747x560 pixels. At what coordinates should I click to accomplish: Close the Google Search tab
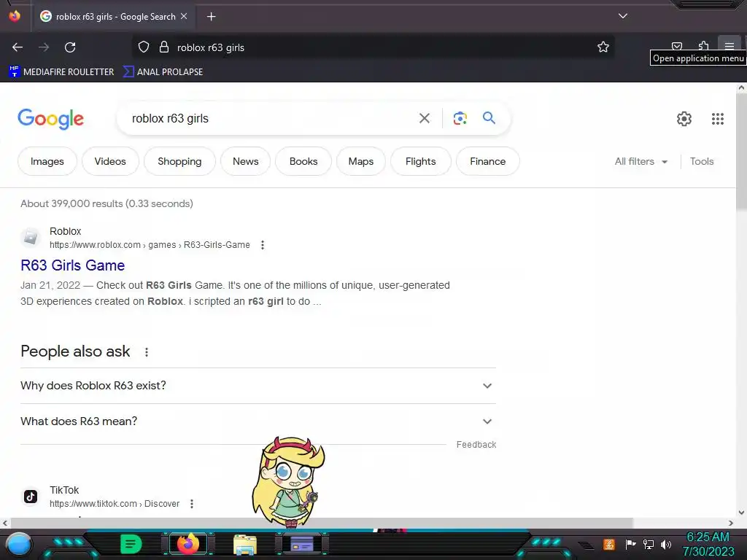[184, 16]
